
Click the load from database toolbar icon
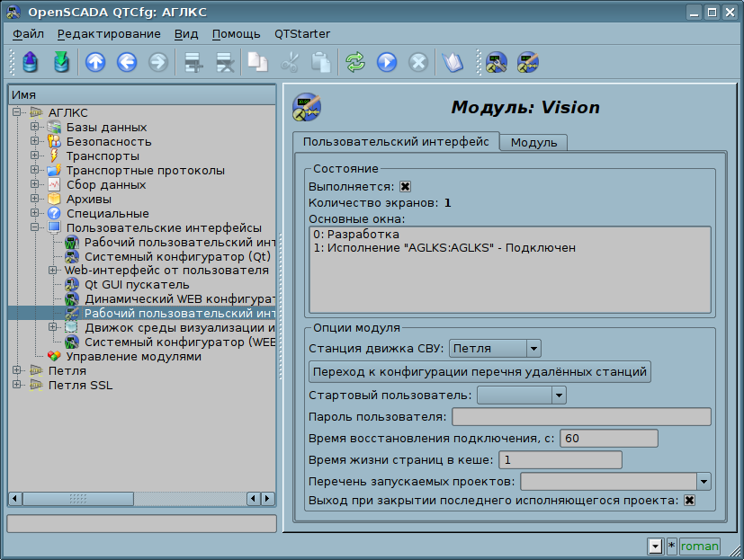31,62
